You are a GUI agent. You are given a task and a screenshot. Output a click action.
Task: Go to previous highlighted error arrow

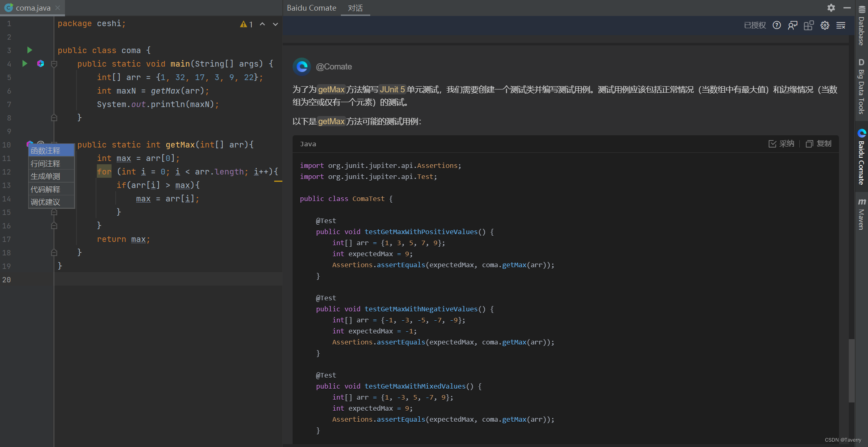(x=262, y=24)
